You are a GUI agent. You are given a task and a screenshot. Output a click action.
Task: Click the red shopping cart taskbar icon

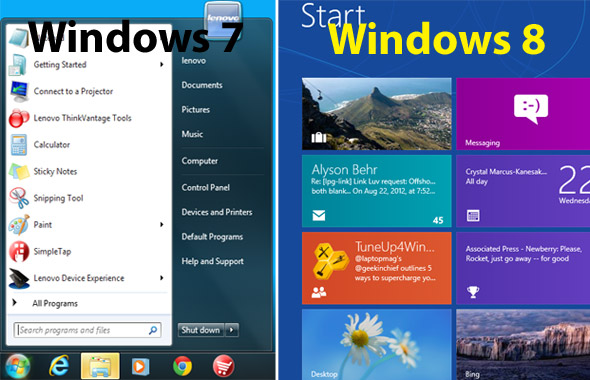point(224,366)
